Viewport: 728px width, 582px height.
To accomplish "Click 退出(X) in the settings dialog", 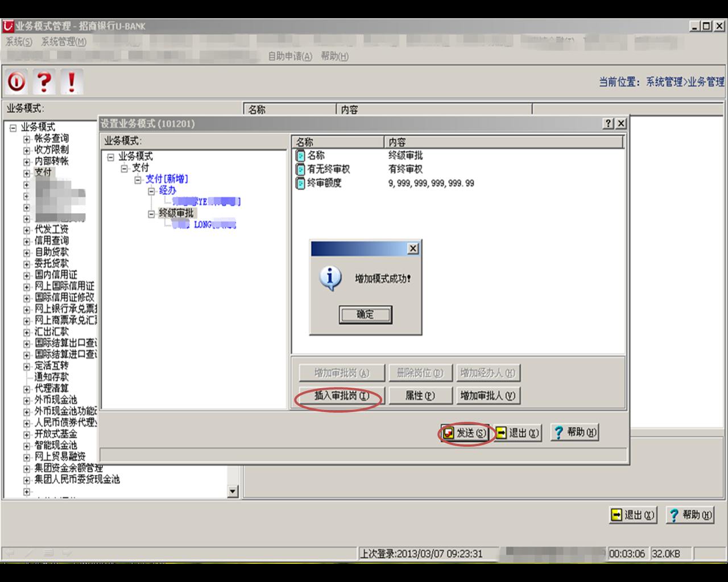I will [x=518, y=433].
